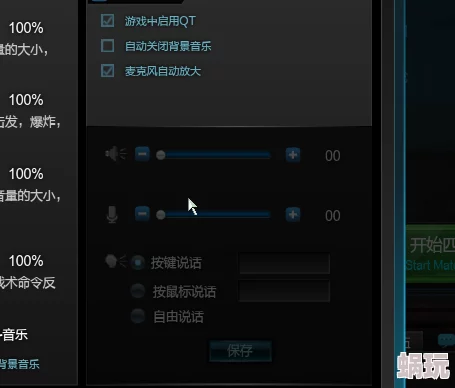
Task: Toggle the 游戏中启用QT checkbox
Action: [107, 21]
